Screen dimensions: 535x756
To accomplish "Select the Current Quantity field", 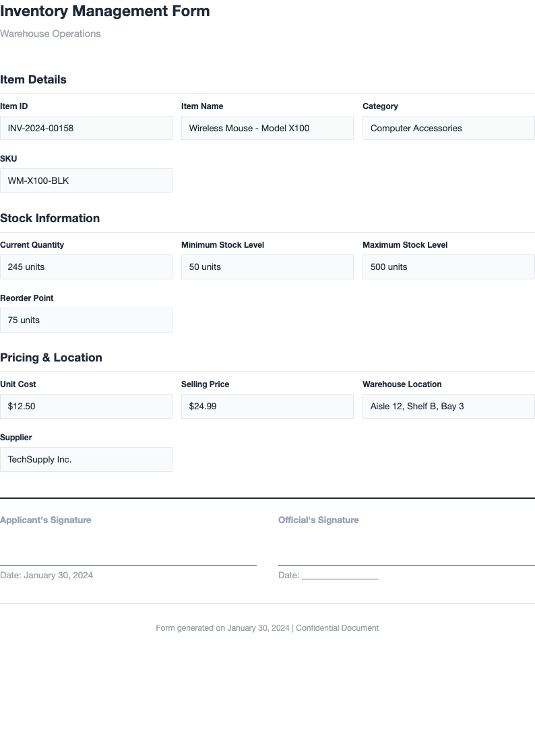I will click(86, 267).
